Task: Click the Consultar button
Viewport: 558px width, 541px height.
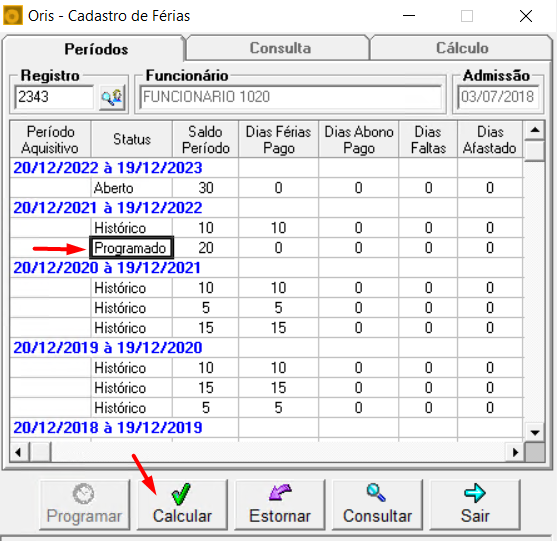Action: coord(377,504)
